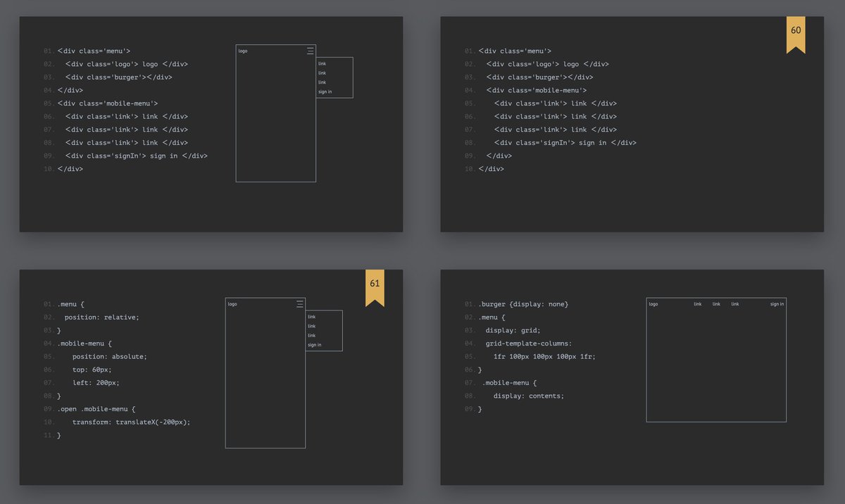The image size is (845, 504).
Task: Click 'sign in' in slide 61 dropdown mockup
Action: (x=314, y=345)
